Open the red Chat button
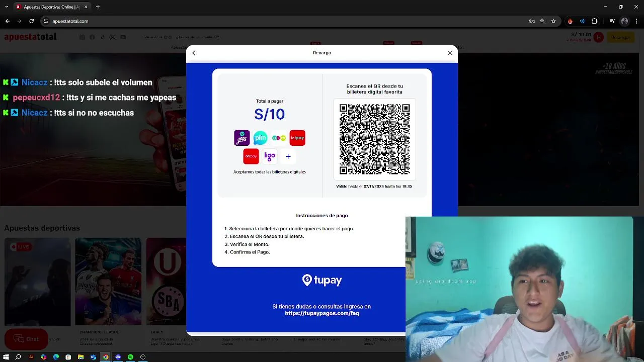Screen dimensions: 644x362 [26, 339]
